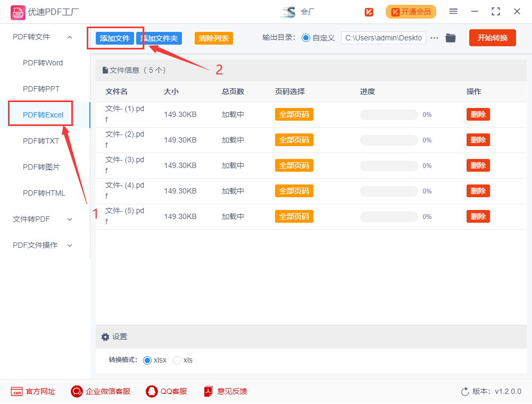Image resolution: width=532 pixels, height=404 pixels.
Task: Click file name 文件- (2).pdf
Action: tap(124, 140)
